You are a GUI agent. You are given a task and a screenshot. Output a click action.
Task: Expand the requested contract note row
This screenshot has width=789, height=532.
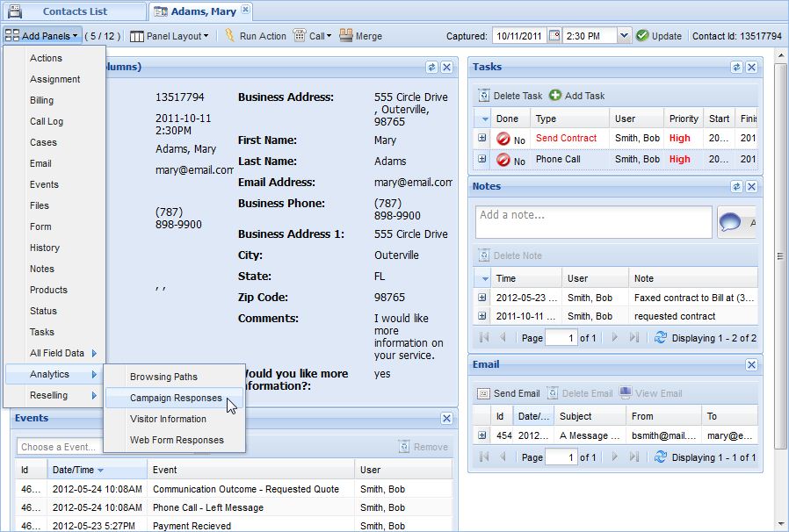[482, 316]
